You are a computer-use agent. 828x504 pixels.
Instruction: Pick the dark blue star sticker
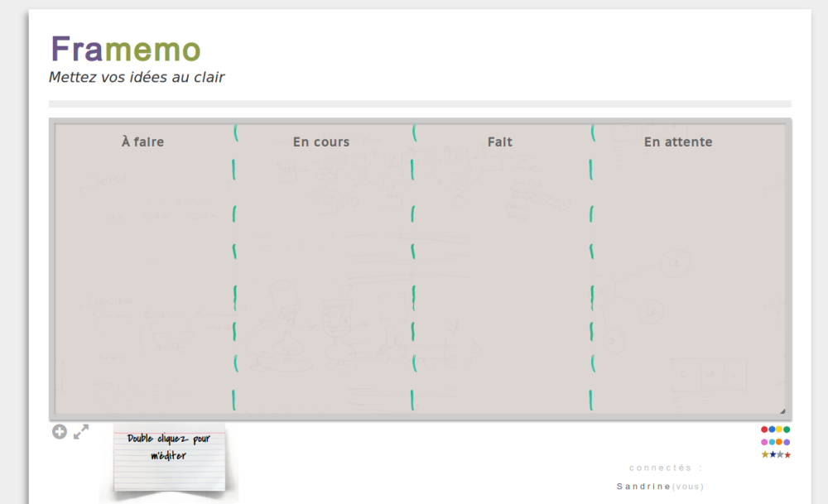pos(773,454)
